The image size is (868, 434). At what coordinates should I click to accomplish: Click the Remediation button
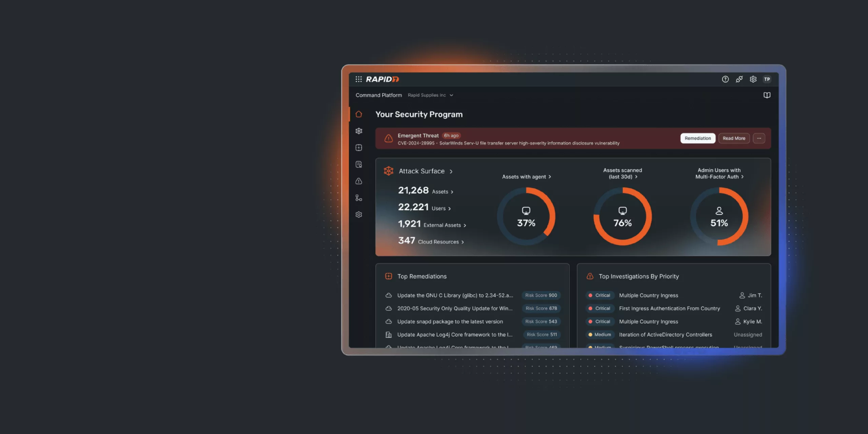(x=697, y=138)
